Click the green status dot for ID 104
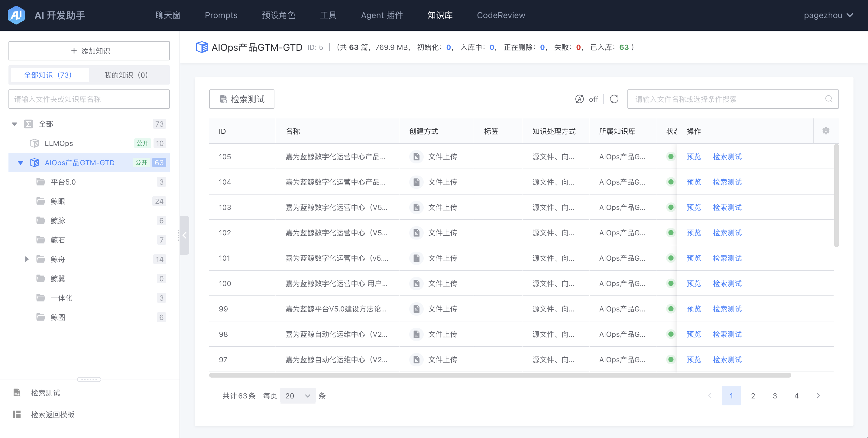The width and height of the screenshot is (868, 438). tap(671, 182)
